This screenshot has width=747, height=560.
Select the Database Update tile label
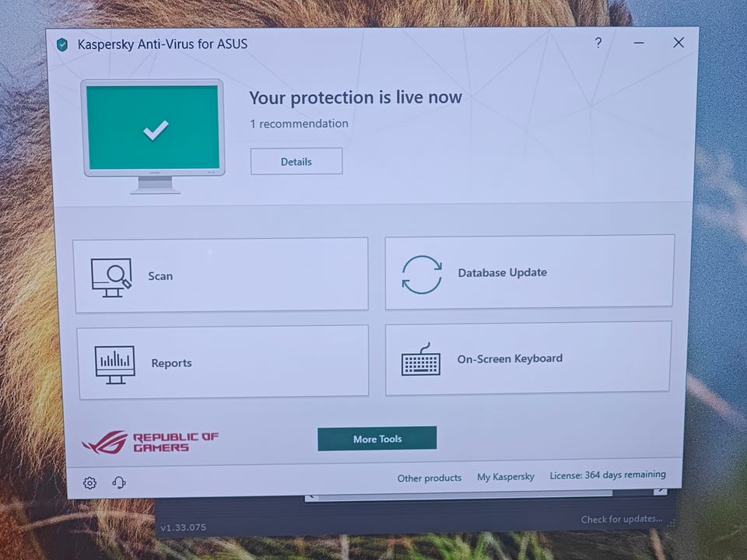point(502,273)
